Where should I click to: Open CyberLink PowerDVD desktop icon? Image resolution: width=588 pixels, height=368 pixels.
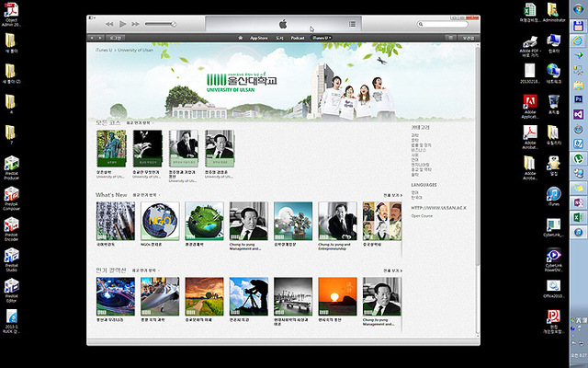pyautogui.click(x=553, y=259)
